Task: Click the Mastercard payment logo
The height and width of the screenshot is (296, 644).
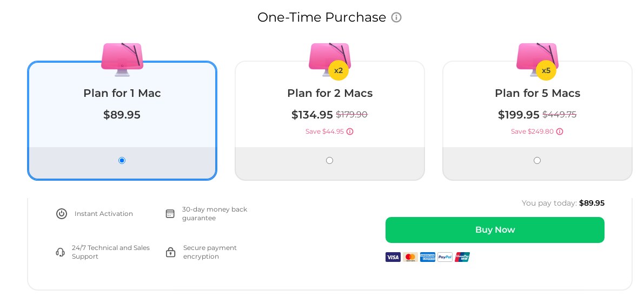Action: (x=410, y=257)
